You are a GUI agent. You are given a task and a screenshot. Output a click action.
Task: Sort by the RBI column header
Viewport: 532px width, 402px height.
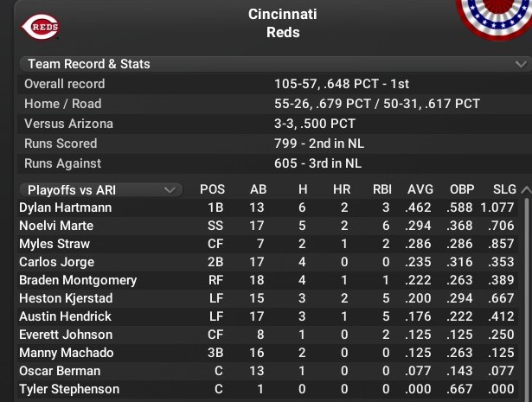pyautogui.click(x=381, y=189)
